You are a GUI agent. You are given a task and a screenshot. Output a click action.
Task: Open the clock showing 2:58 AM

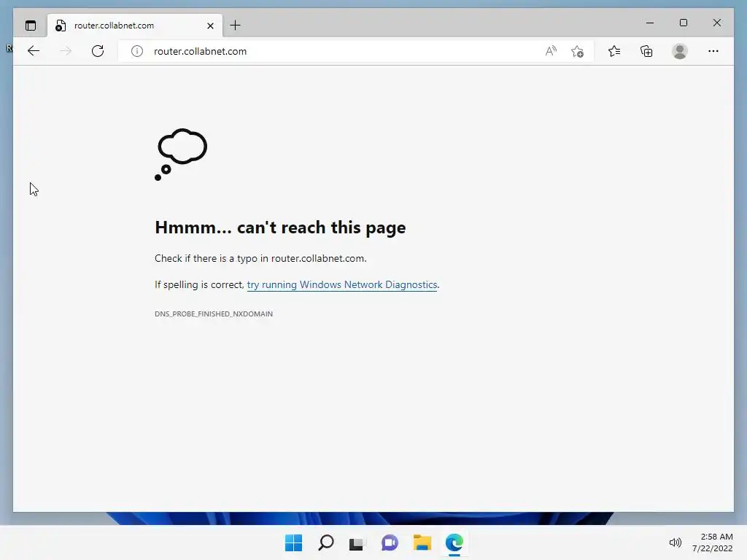[712, 542]
